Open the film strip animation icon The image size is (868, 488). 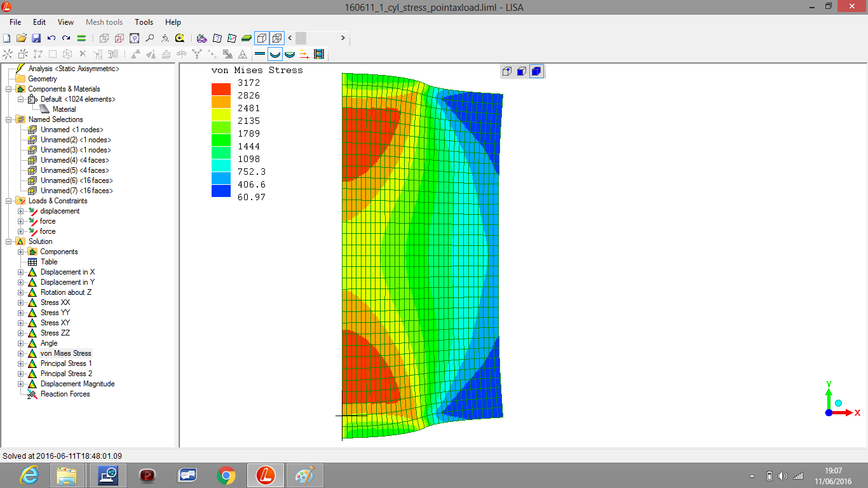(319, 55)
